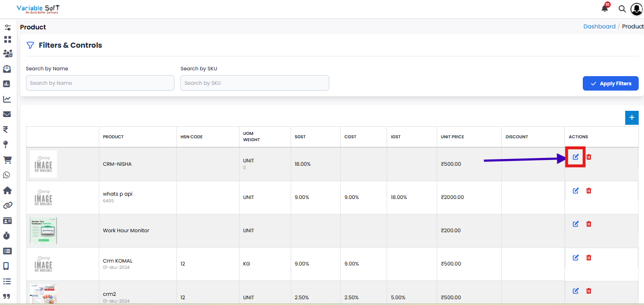The image size is (644, 305).
Task: Edit the Work Hour Monitor product
Action: (576, 224)
